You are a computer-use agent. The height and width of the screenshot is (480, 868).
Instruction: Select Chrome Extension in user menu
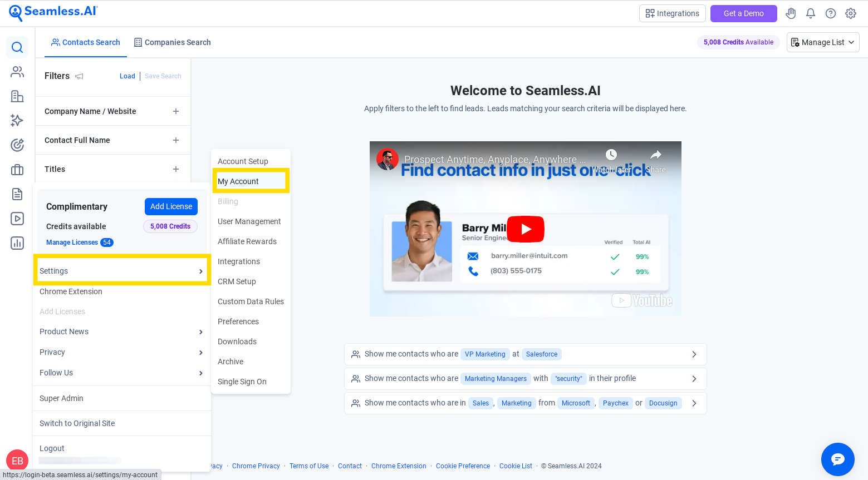point(121,291)
